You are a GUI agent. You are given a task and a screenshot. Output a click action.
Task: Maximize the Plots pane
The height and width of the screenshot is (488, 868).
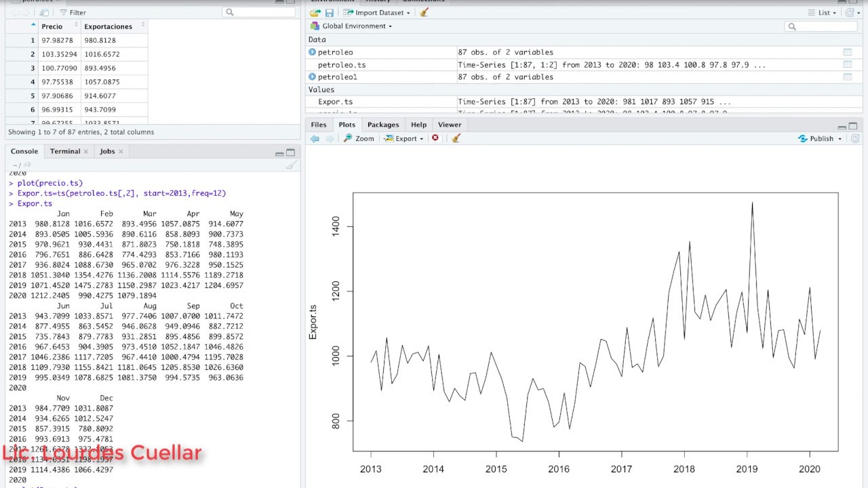(853, 126)
